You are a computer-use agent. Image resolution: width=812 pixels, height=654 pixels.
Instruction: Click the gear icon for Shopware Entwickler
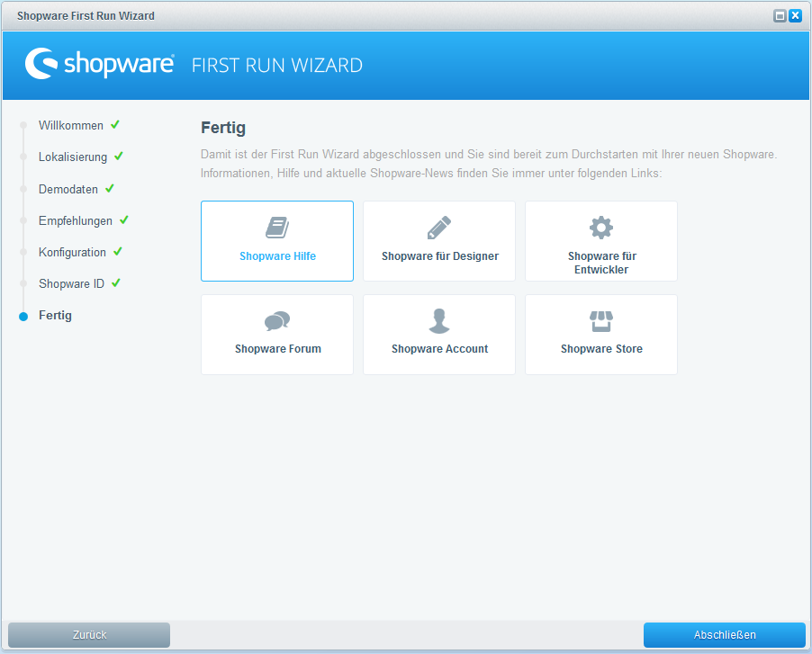coord(600,227)
